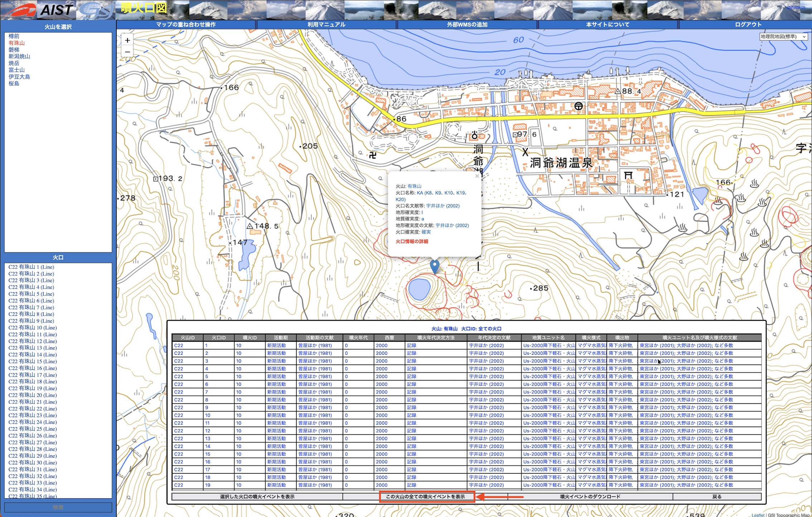Viewport: 812px width, 517px height.
Task: Select 桜島 in the volcano list
Action: [x=14, y=83]
